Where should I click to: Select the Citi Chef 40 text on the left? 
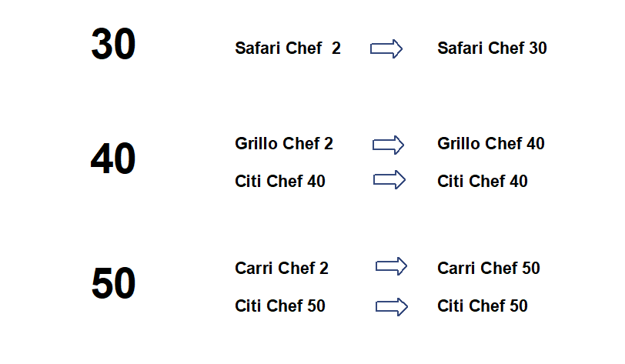[280, 182]
